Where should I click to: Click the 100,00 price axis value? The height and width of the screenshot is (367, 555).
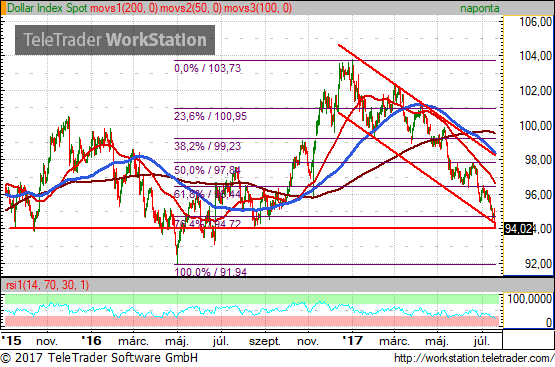click(535, 126)
